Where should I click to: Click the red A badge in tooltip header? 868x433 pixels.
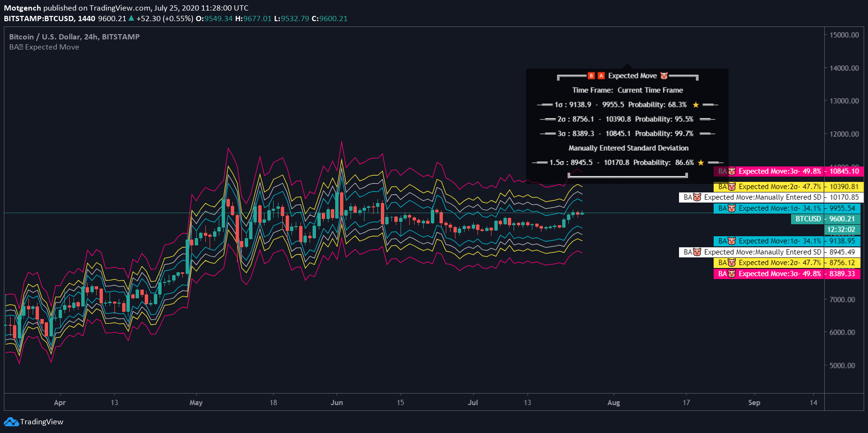point(601,76)
